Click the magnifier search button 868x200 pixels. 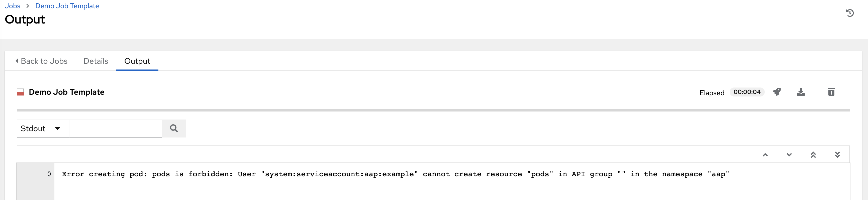(174, 128)
